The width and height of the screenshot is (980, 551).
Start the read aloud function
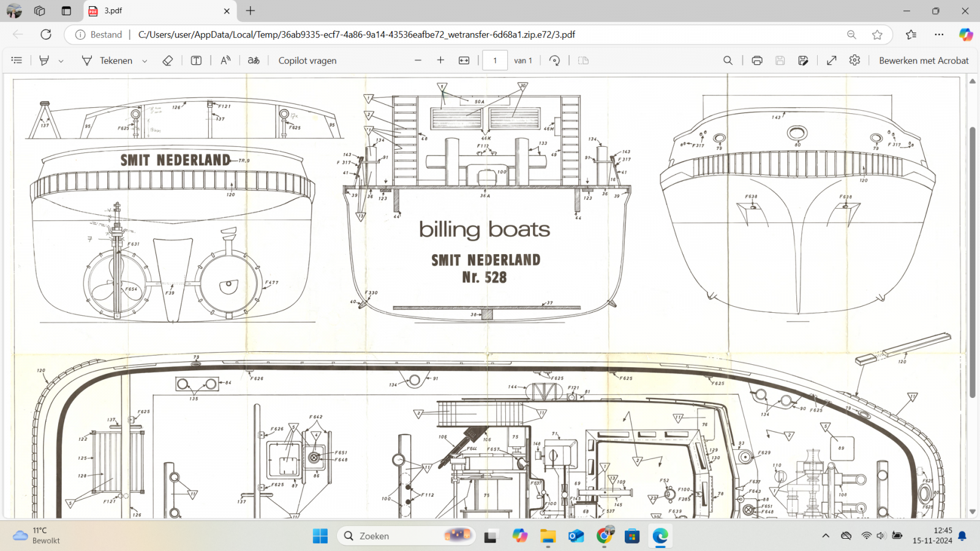(225, 60)
